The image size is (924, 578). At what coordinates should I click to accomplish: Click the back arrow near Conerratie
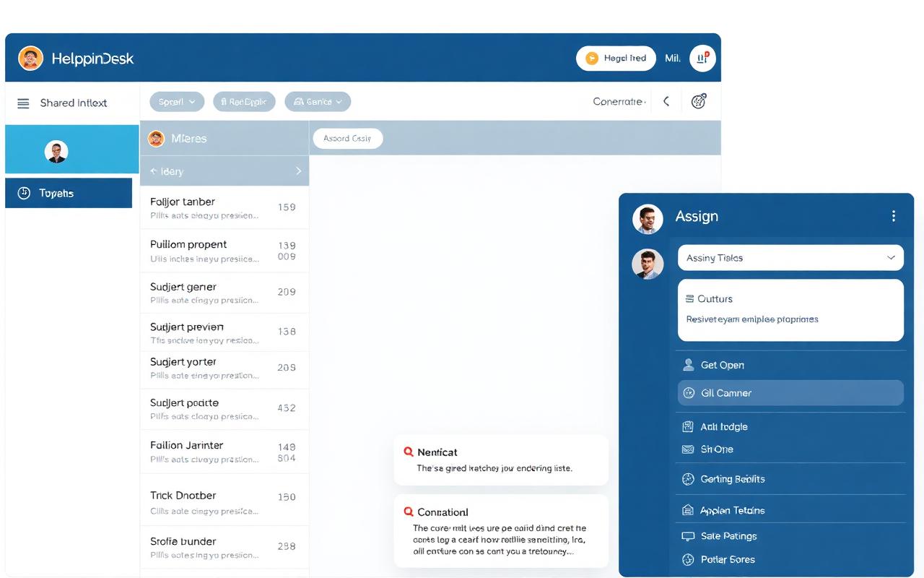tap(666, 101)
